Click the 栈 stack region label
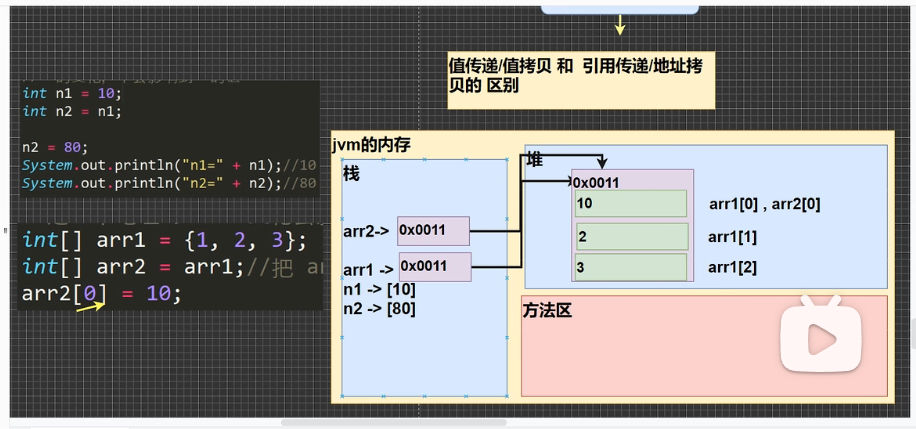The width and height of the screenshot is (916, 429). [x=351, y=174]
